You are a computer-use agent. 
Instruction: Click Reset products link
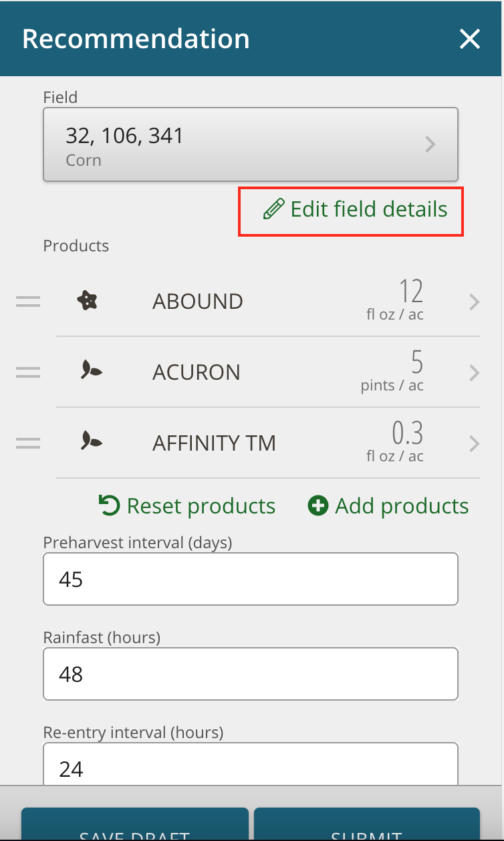(187, 506)
